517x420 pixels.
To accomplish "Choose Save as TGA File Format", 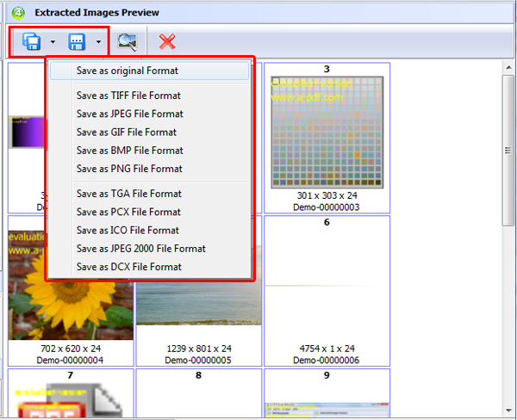I will [149, 194].
